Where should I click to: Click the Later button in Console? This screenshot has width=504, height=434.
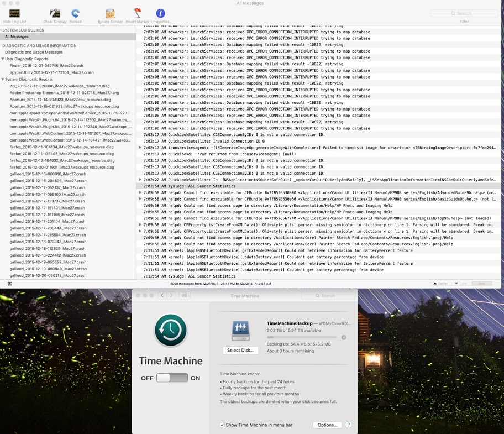tap(461, 284)
